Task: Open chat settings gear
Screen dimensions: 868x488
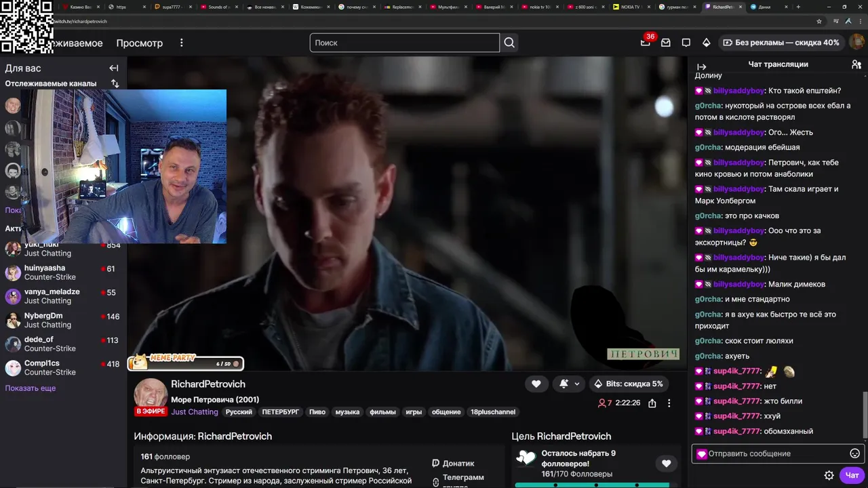Action: (x=829, y=476)
